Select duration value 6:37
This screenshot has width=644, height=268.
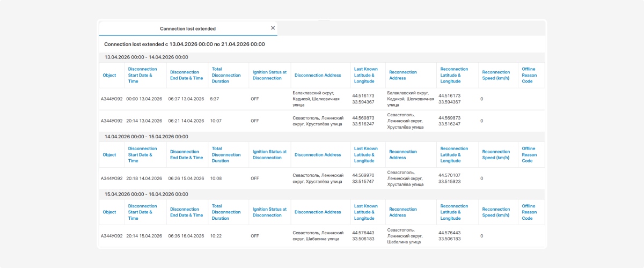coord(215,99)
